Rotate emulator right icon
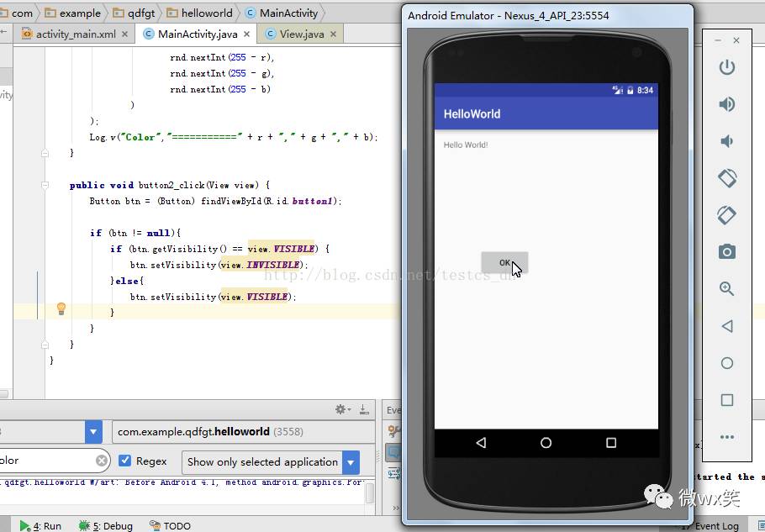765x532 pixels. click(727, 215)
